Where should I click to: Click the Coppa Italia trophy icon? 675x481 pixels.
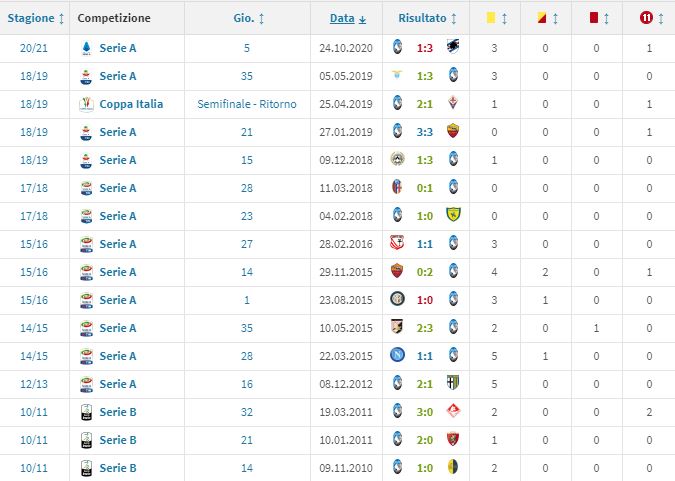pyautogui.click(x=87, y=104)
